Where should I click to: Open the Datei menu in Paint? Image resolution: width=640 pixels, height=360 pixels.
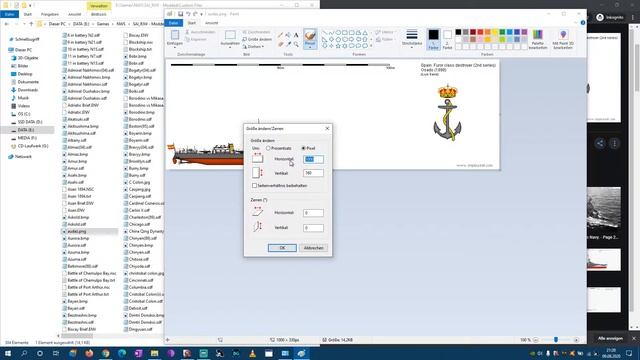tap(173, 23)
